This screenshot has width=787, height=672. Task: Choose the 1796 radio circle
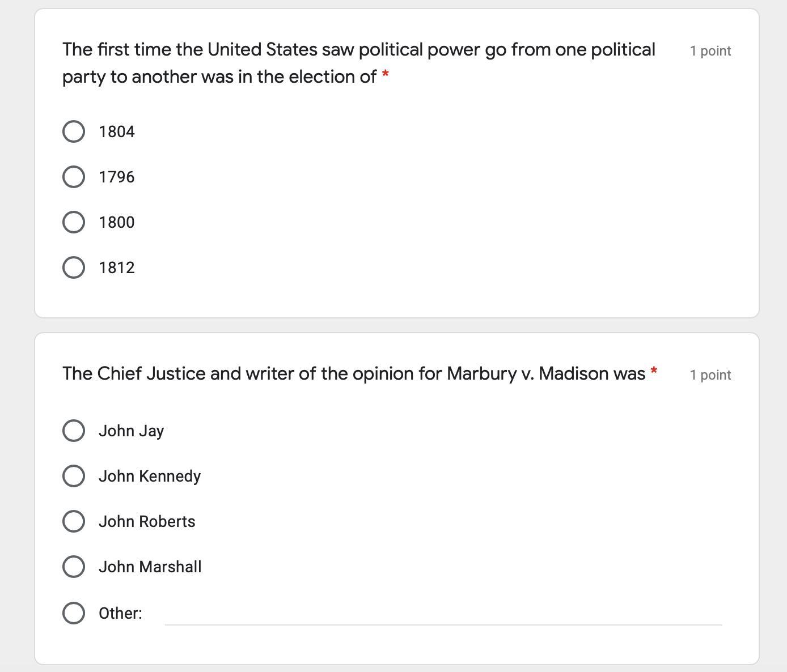coord(74,177)
